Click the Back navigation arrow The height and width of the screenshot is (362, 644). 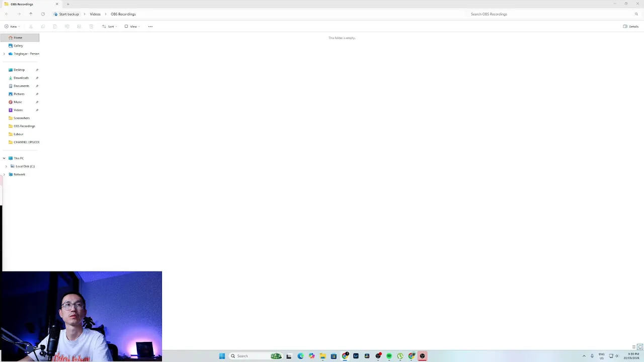coord(7,14)
